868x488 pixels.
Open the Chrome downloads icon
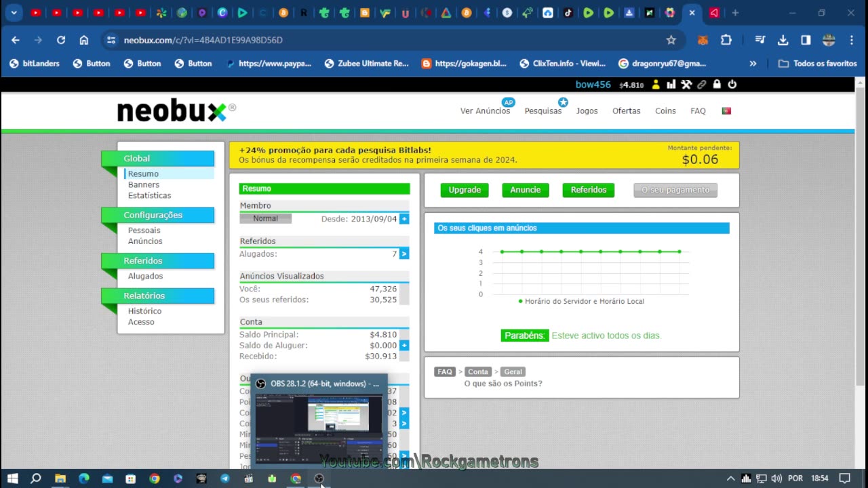tap(783, 40)
